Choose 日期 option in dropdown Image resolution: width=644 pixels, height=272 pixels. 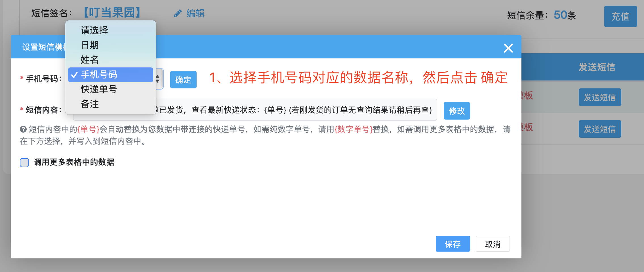90,45
